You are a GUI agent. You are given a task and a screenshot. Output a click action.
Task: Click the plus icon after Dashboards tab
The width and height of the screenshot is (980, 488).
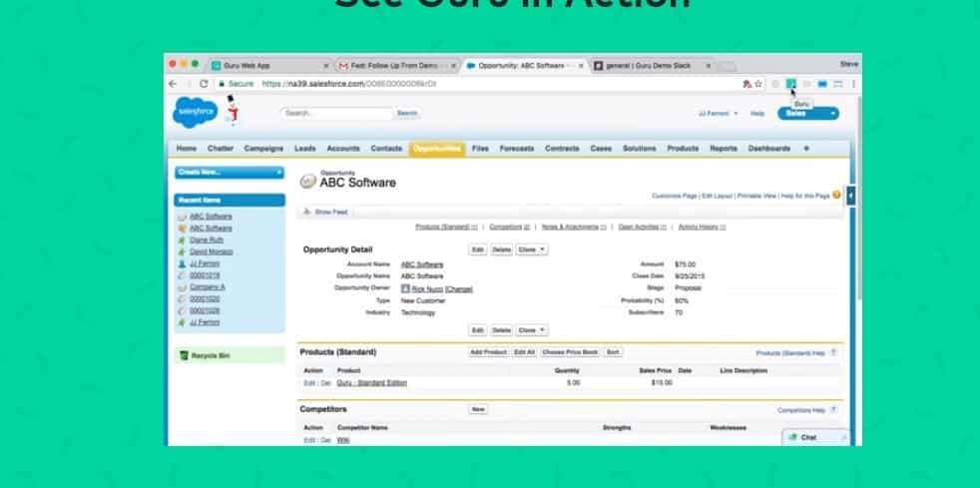[806, 149]
